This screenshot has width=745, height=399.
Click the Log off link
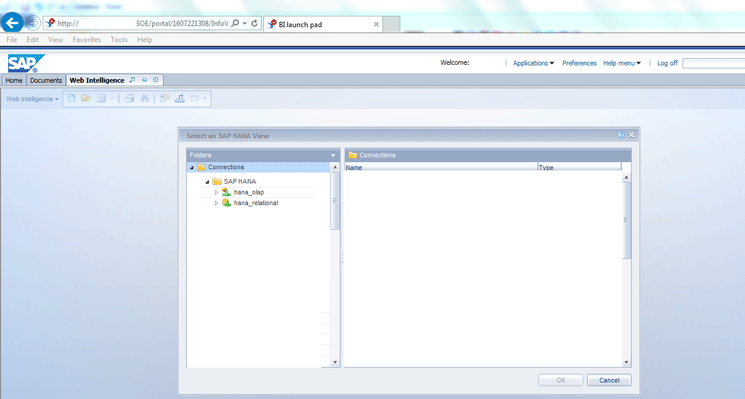click(x=667, y=63)
